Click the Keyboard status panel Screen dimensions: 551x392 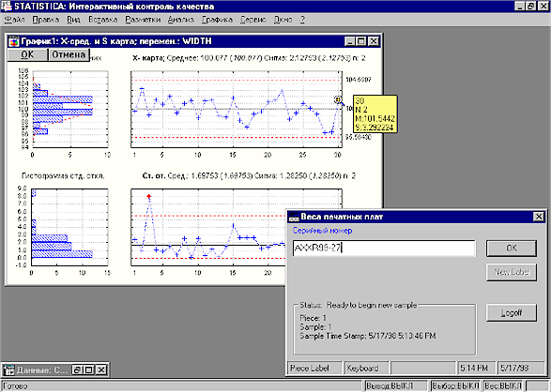(x=366, y=369)
